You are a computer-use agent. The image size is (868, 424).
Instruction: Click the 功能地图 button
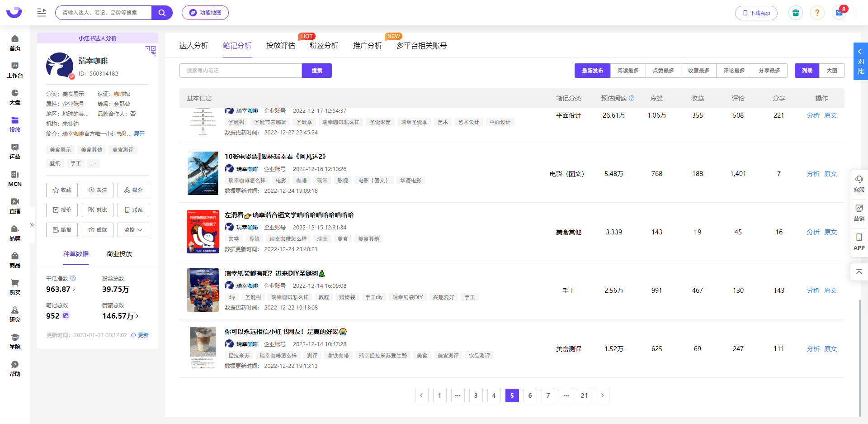pyautogui.click(x=205, y=13)
